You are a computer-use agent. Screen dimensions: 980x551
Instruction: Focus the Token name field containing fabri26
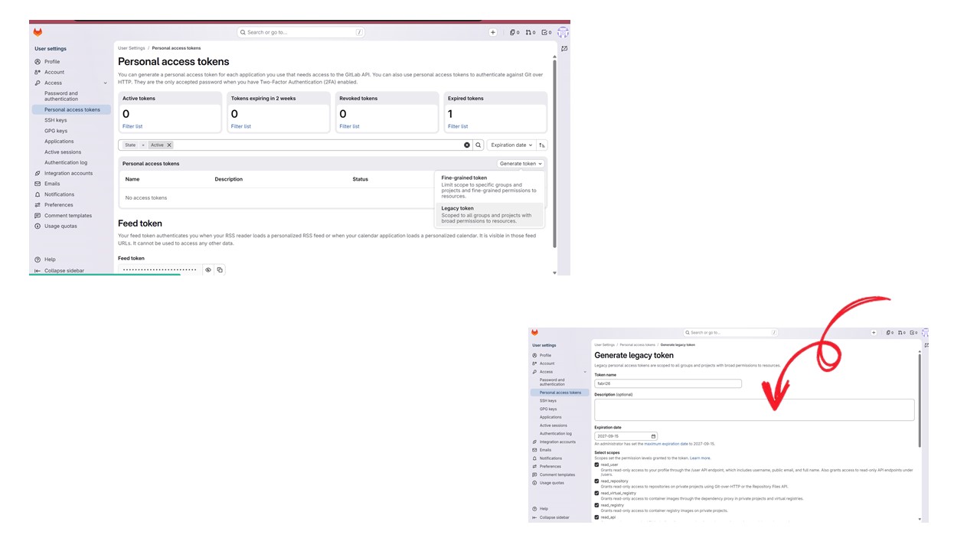pyautogui.click(x=668, y=383)
